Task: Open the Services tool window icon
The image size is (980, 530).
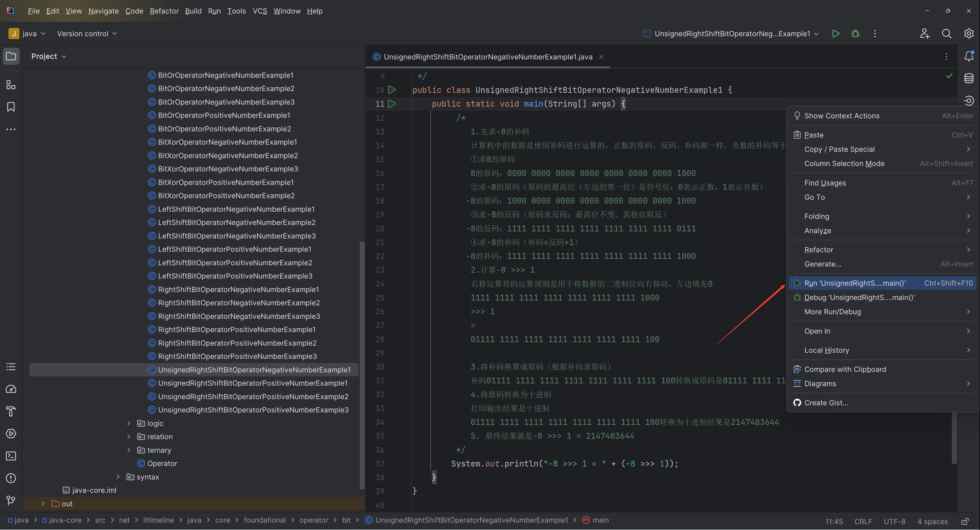Action: 11,433
